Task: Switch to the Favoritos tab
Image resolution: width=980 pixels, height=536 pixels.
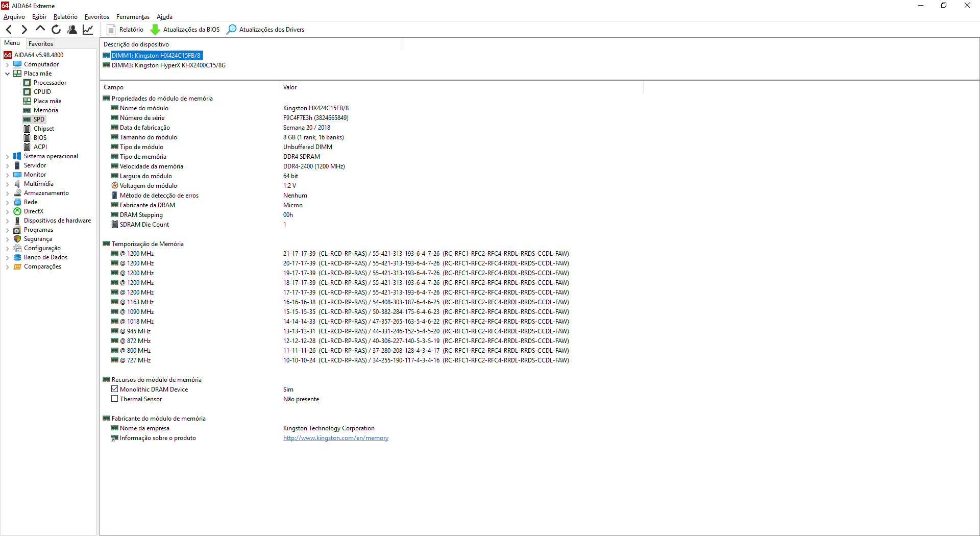Action: click(41, 44)
